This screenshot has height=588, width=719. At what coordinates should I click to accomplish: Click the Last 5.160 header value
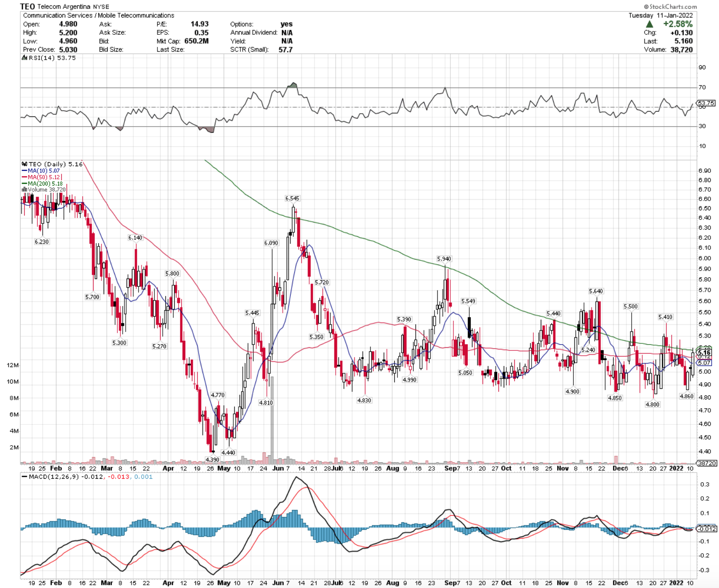684,41
